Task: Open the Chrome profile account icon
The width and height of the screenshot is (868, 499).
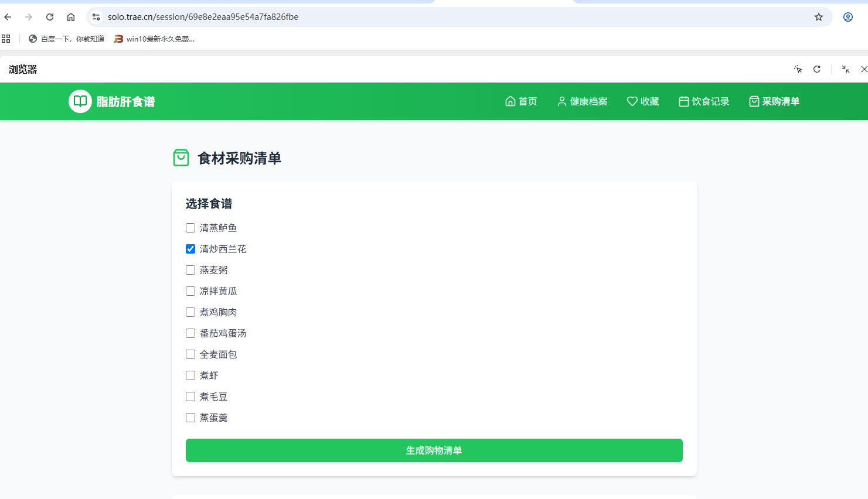Action: point(847,17)
